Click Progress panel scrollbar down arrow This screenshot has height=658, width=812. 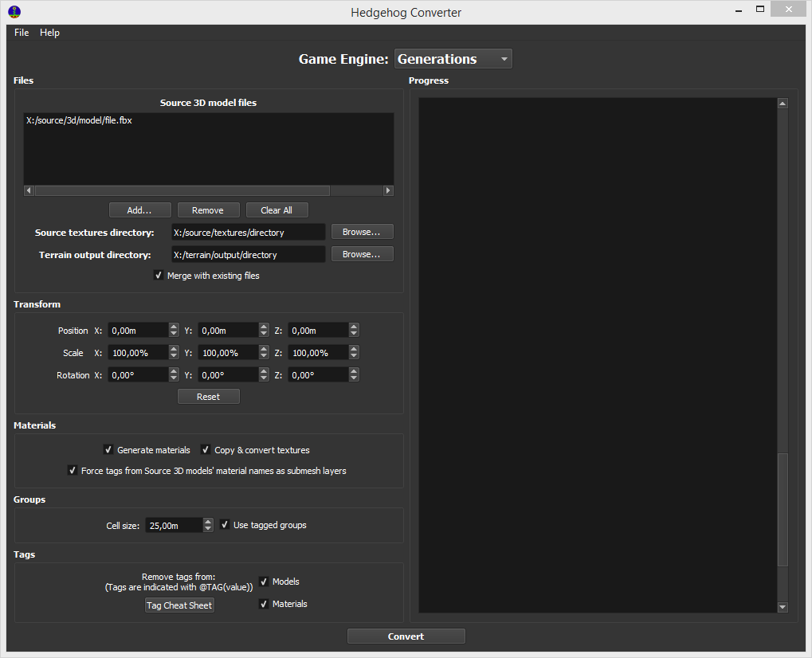pos(783,607)
